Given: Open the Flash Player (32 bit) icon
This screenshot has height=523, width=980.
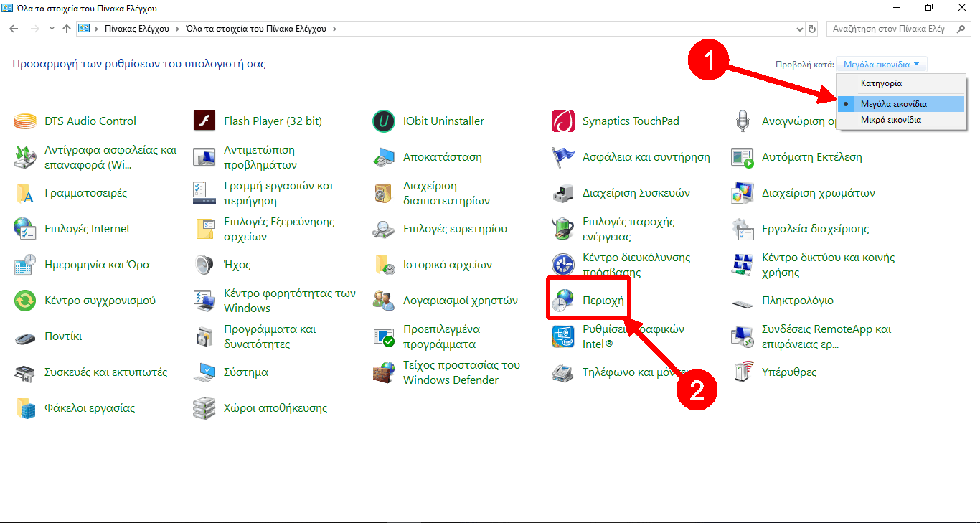Looking at the screenshot, I should click(204, 121).
